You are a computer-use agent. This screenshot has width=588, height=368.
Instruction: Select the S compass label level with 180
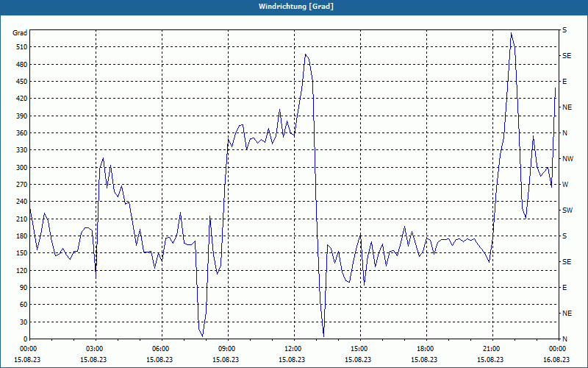click(564, 236)
